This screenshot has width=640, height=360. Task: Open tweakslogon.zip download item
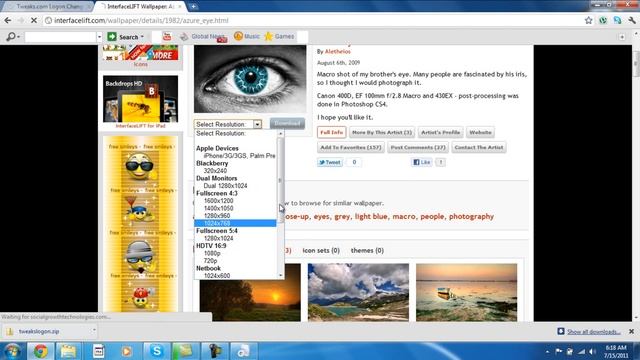pos(39,331)
